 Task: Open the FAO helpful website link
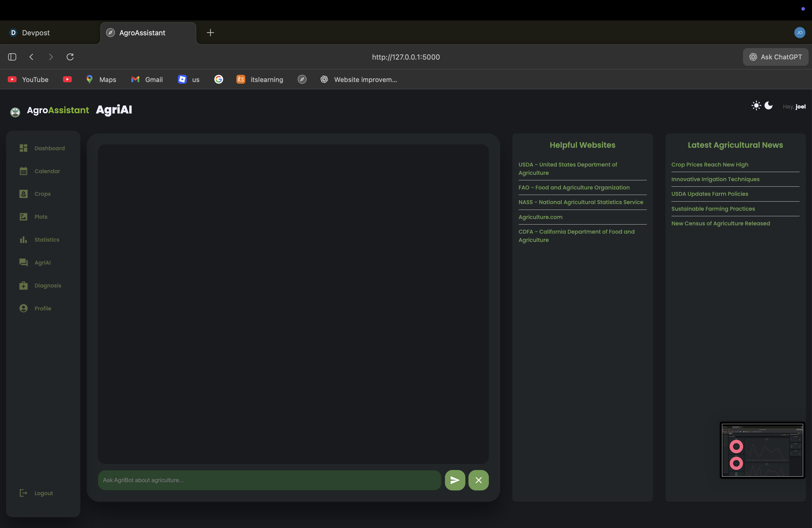(574, 188)
